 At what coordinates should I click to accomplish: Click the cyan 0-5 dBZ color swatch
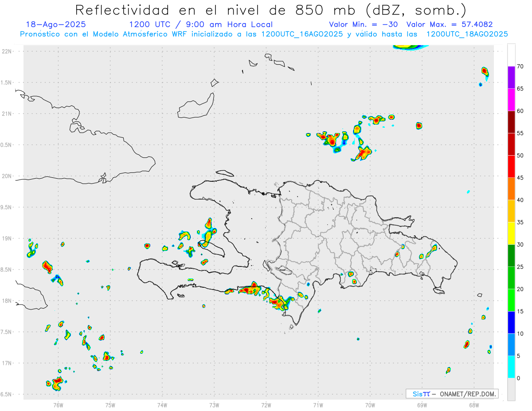coord(511,367)
